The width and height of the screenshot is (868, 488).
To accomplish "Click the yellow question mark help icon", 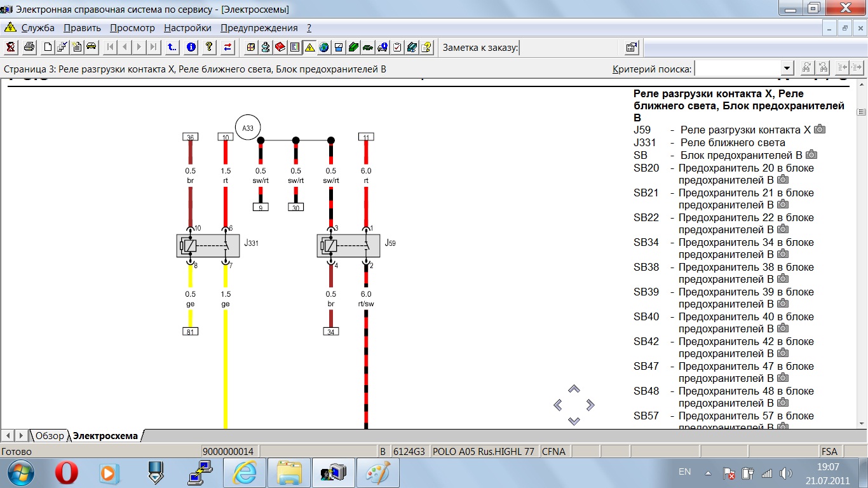I will (x=209, y=47).
